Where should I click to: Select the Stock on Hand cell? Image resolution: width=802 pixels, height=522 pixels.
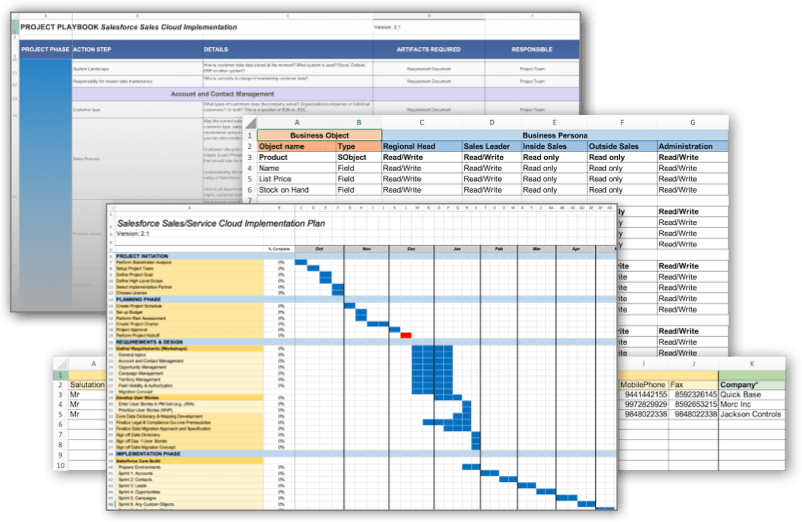[296, 190]
